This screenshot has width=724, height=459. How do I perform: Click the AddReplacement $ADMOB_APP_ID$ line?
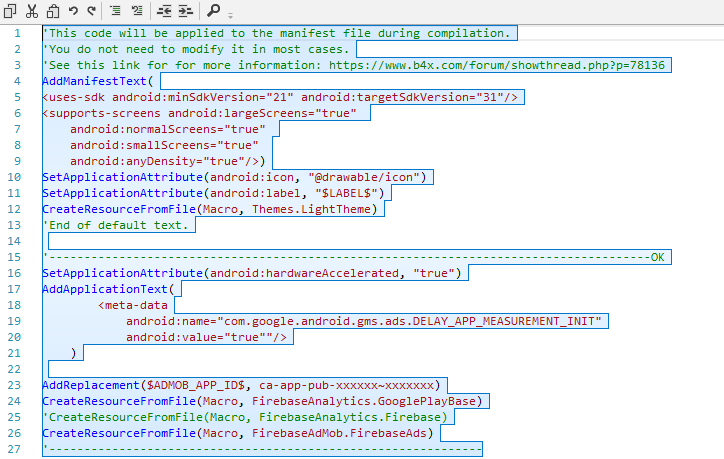pos(241,385)
